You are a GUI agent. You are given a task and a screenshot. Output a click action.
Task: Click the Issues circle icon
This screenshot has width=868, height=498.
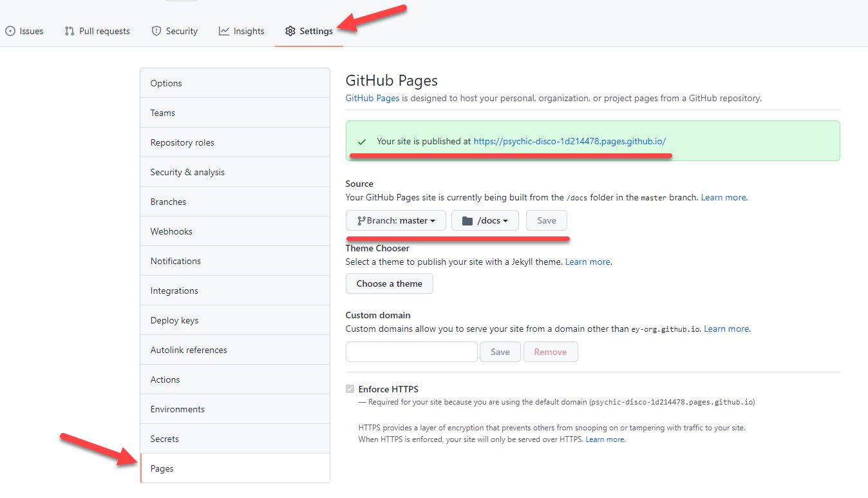pyautogui.click(x=10, y=30)
